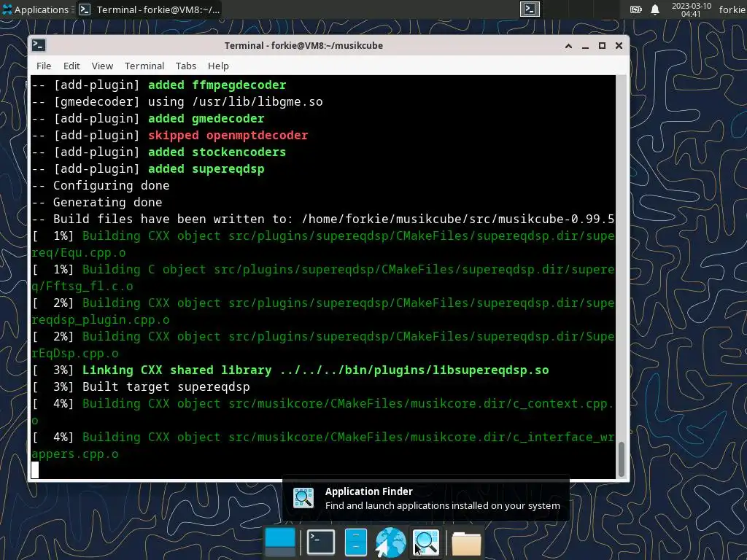Click the 'Generating done' line
Screen dimensions: 747x560
[x=97, y=202]
